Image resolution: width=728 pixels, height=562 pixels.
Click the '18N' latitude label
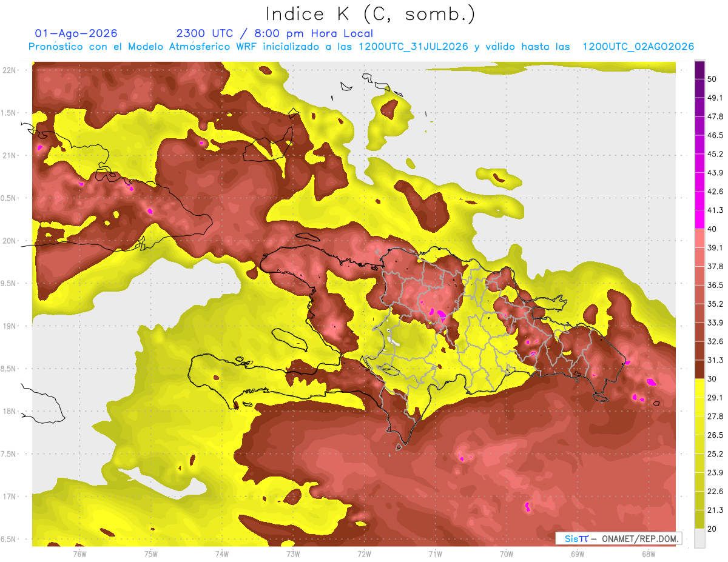[9, 412]
